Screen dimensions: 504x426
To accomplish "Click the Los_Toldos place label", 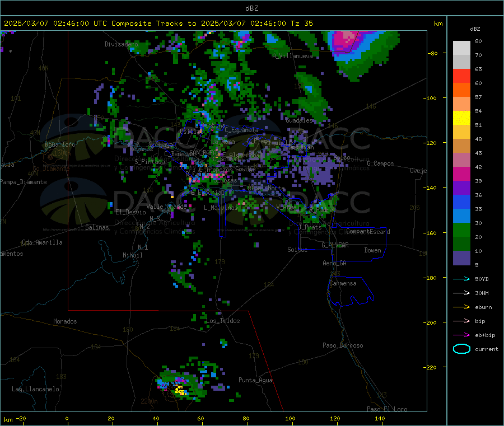I will click(x=223, y=321).
